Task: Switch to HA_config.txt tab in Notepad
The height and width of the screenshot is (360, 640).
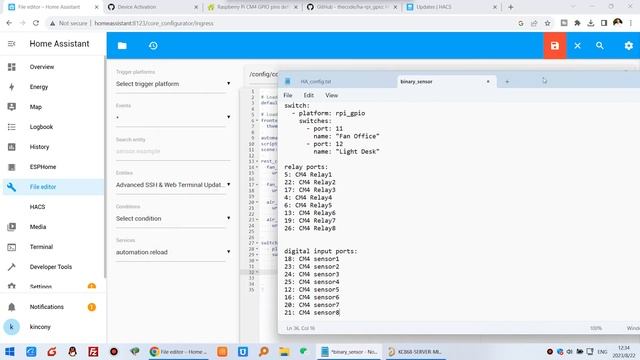Action: click(316, 82)
